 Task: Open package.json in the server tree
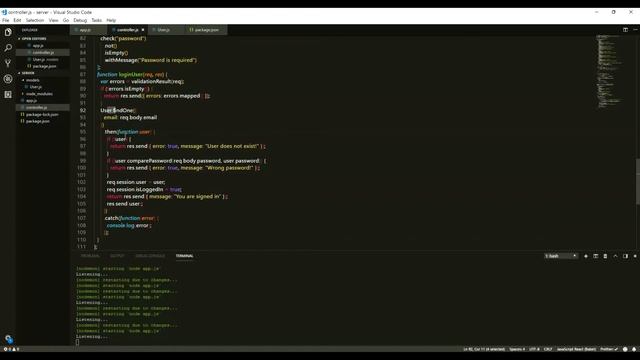(x=38, y=121)
